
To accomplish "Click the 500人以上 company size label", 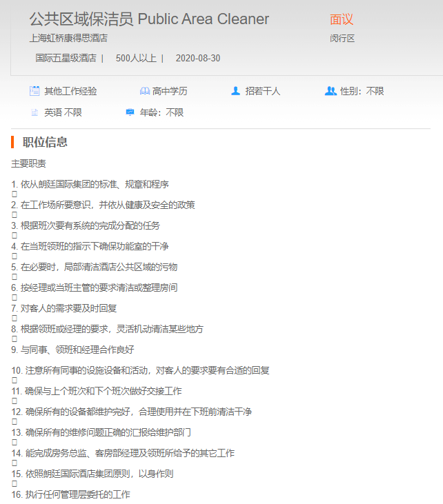I will pyautogui.click(x=135, y=58).
